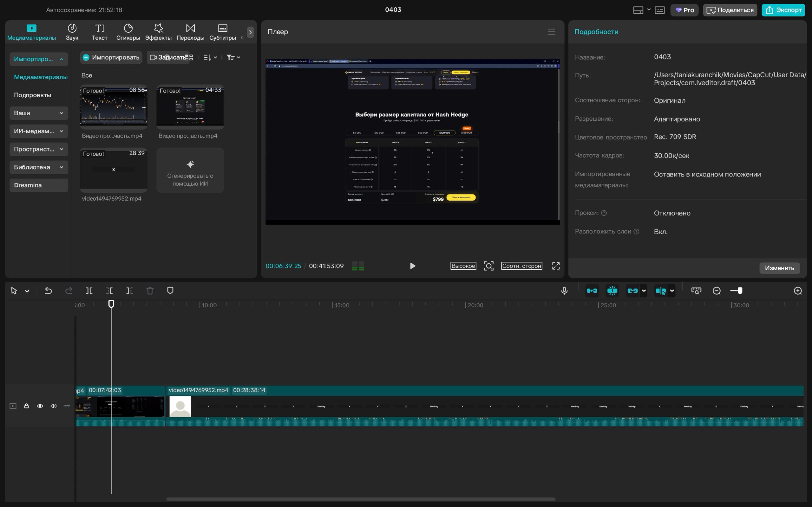Expand the ИИ-медиаматериалы section
This screenshot has width=812, height=507.
[x=39, y=131]
